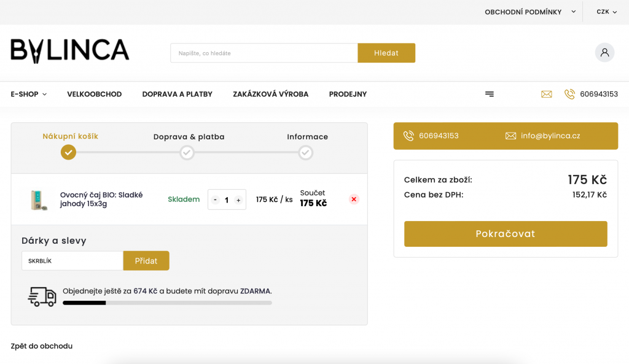This screenshot has width=629, height=364.
Task: Click the delivery truck icon
Action: (x=42, y=296)
